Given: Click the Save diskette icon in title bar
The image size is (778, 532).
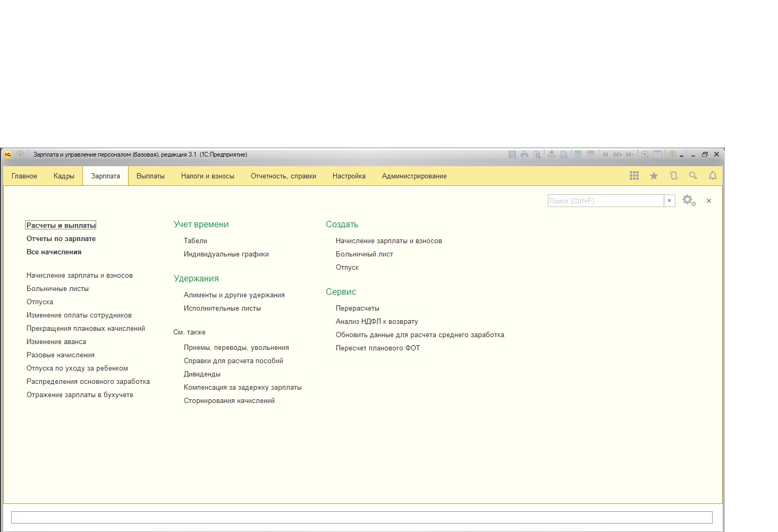Looking at the screenshot, I should [512, 155].
